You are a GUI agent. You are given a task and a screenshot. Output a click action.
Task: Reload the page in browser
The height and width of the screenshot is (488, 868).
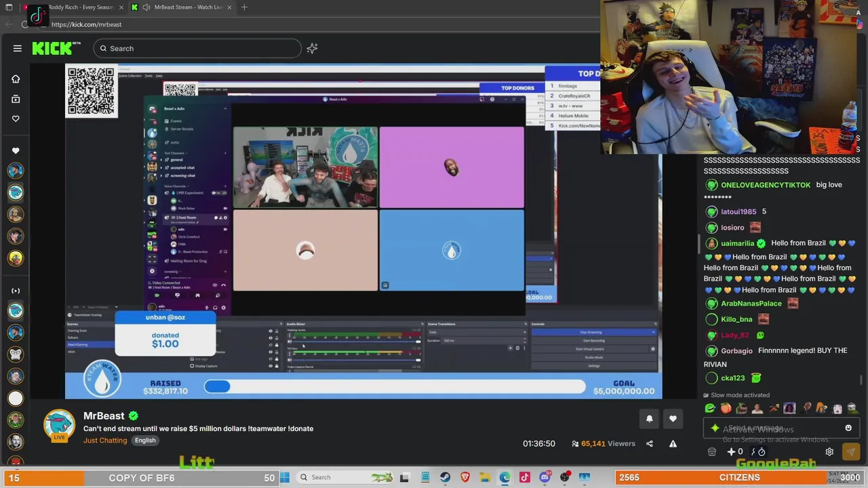click(26, 24)
